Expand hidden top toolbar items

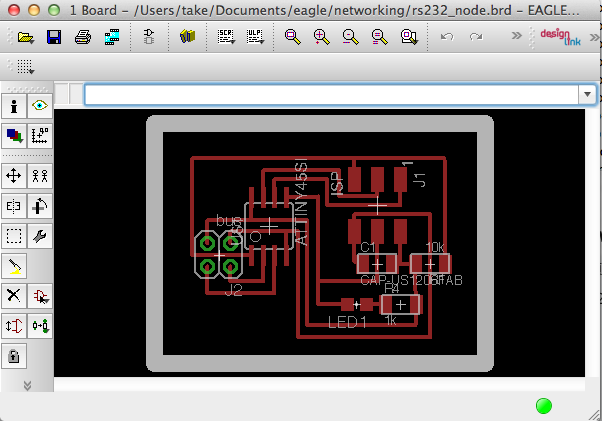pos(517,36)
